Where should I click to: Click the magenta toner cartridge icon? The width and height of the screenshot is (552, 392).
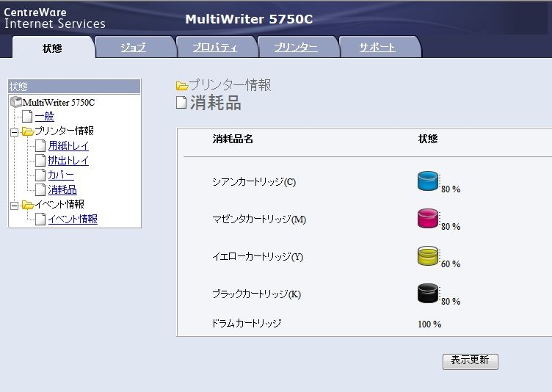pos(428,218)
